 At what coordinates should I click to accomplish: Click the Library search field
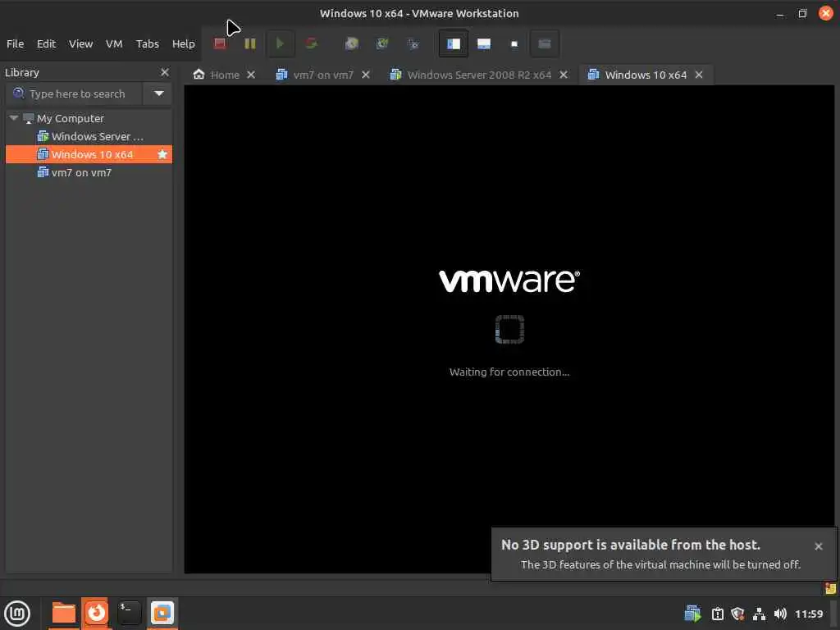click(x=75, y=94)
